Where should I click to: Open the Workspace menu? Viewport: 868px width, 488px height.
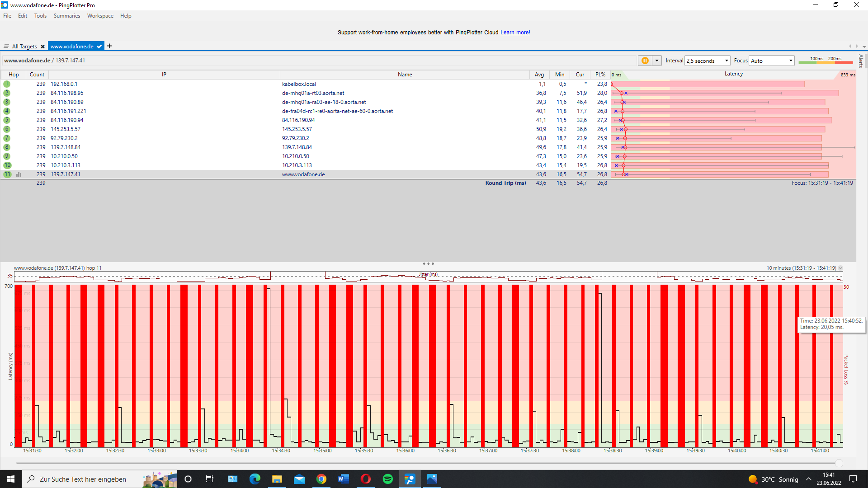click(x=100, y=16)
